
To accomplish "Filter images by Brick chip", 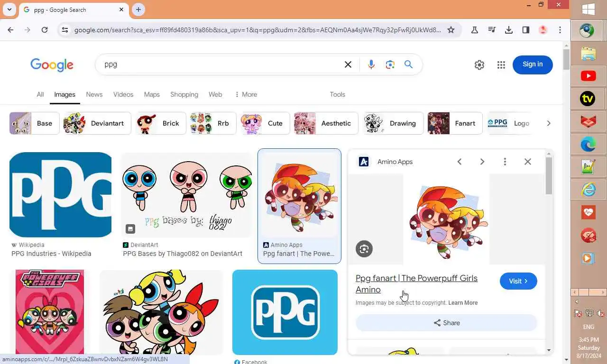I will pyautogui.click(x=161, y=123).
